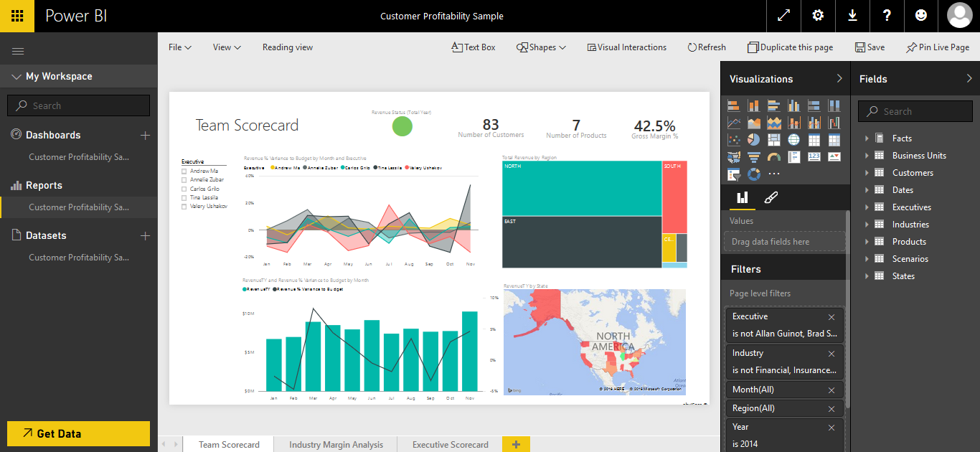The height and width of the screenshot is (452, 980).
Task: Open the View dropdown menu
Action: click(227, 47)
